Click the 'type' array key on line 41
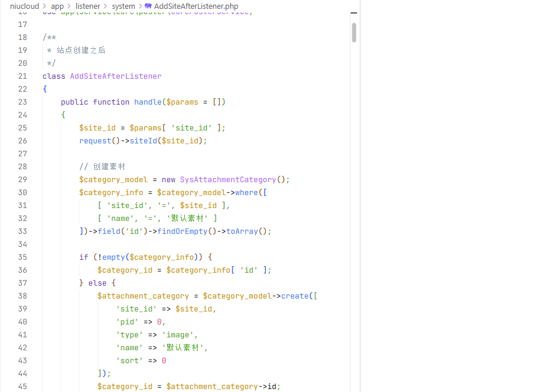The image size is (560, 392). [x=129, y=335]
